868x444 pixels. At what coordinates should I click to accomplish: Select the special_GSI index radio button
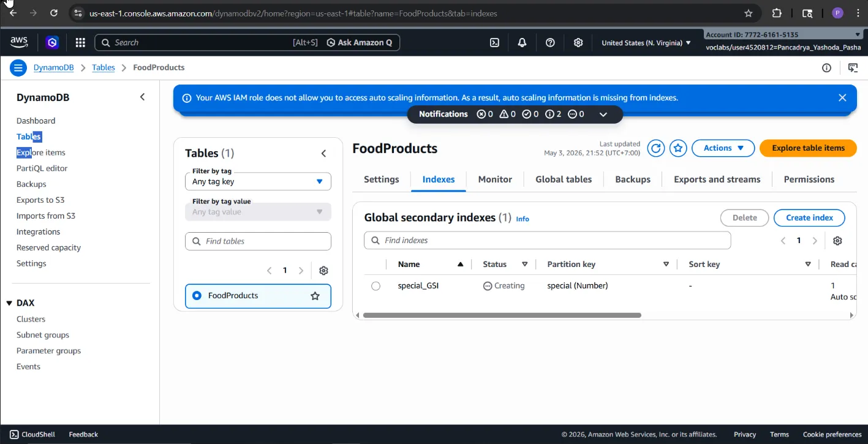pyautogui.click(x=376, y=286)
